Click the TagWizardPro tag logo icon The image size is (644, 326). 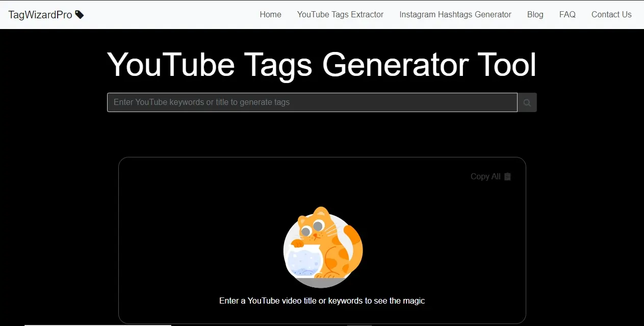tap(80, 15)
